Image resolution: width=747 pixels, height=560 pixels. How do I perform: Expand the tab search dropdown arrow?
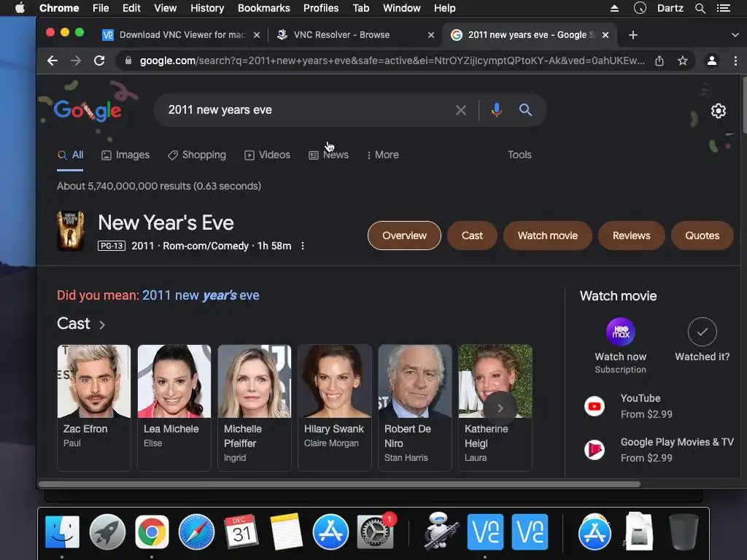[735, 35]
